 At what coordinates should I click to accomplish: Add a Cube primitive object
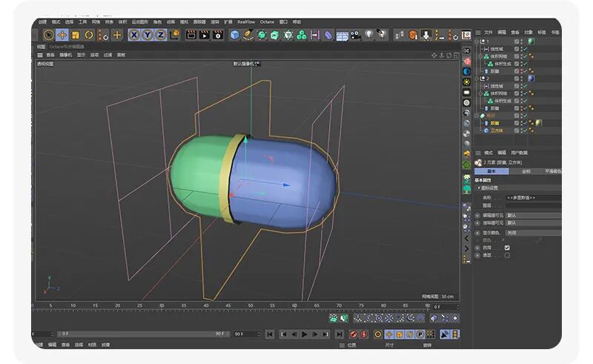point(235,35)
